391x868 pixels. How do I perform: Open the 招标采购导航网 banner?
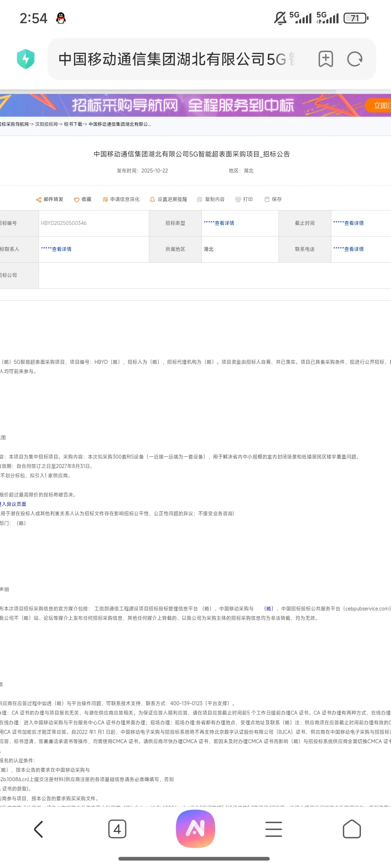[x=195, y=105]
